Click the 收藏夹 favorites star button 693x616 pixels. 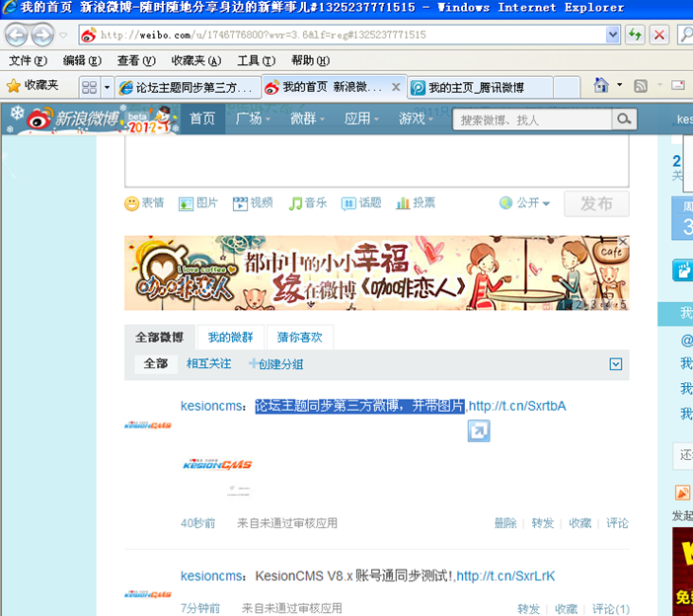point(33,85)
